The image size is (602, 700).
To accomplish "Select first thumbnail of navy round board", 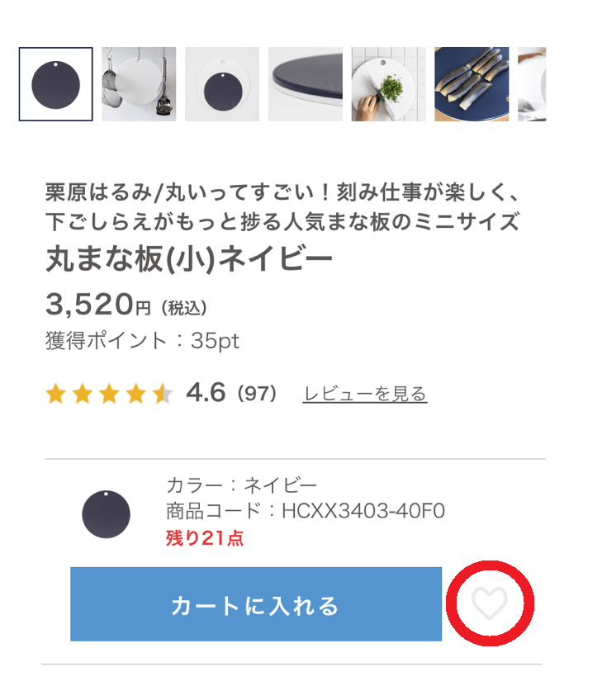I will pos(56,84).
